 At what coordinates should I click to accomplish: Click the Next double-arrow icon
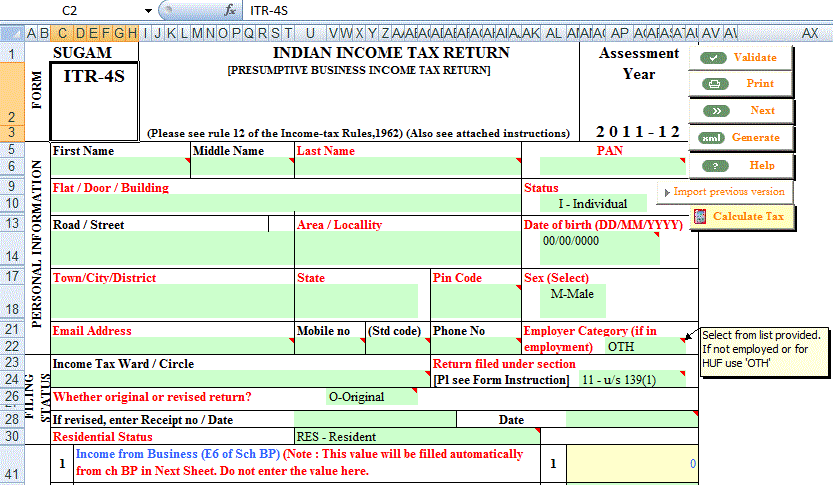pos(716,111)
